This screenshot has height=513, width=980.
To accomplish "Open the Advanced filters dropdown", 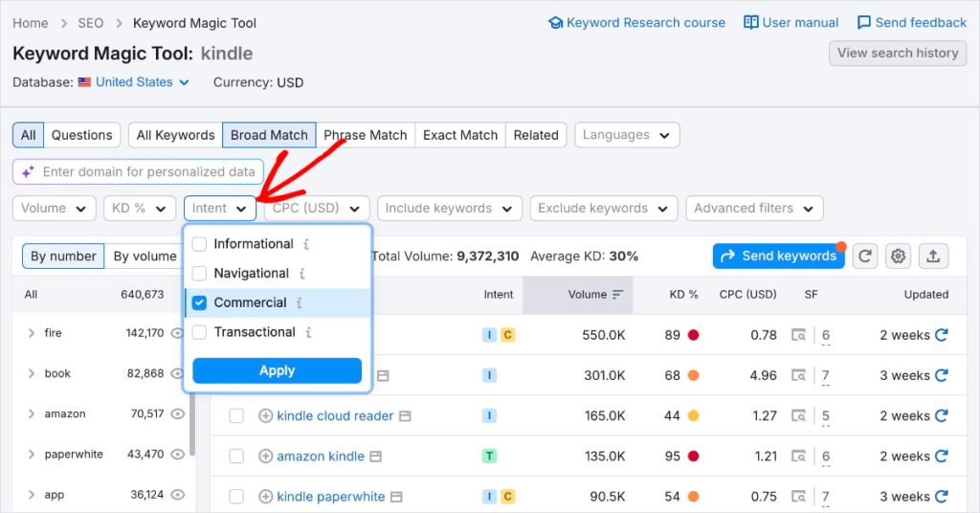I will (754, 208).
